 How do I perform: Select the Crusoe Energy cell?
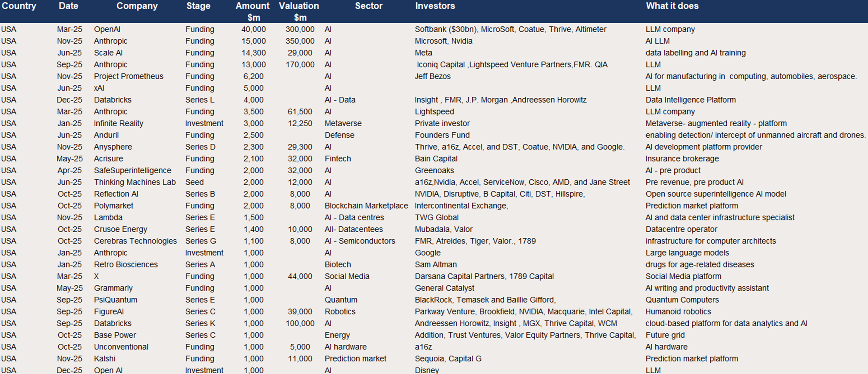[121, 230]
